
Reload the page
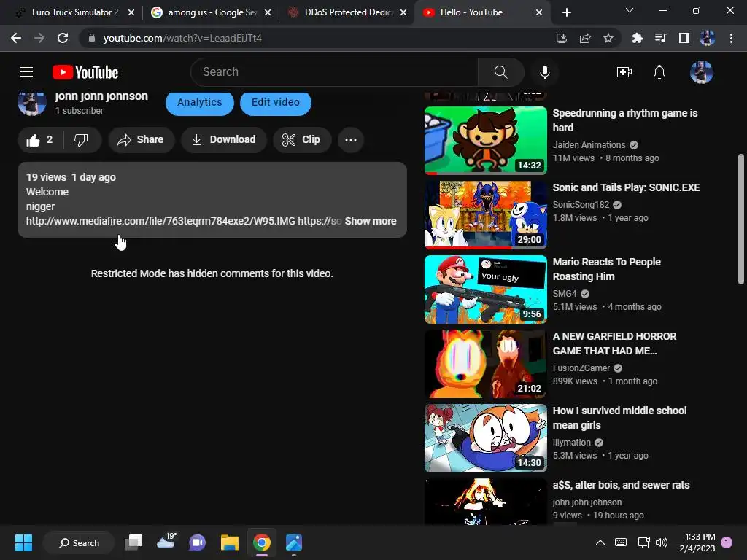[63, 38]
